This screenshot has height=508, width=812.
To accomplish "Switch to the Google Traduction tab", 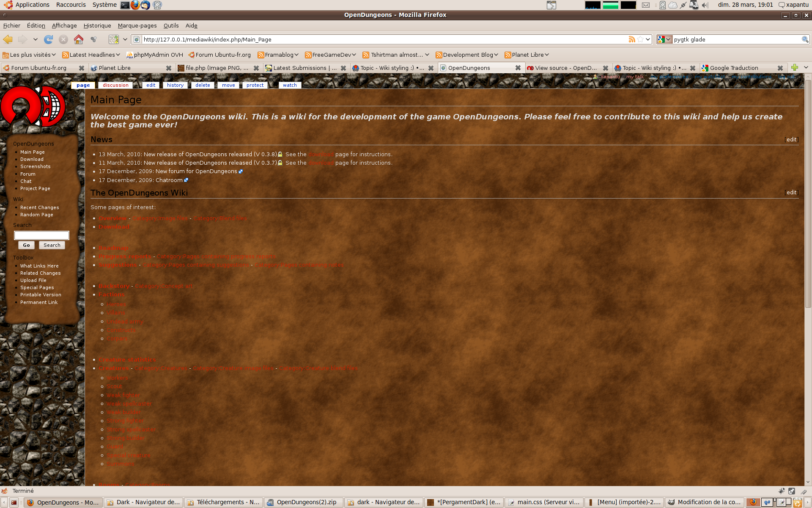I will click(734, 68).
